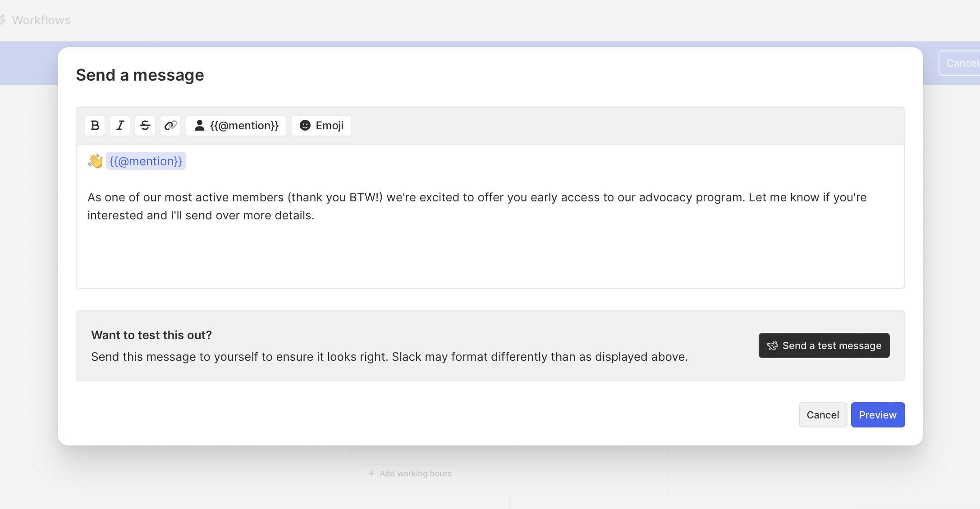Cancel the Send a message dialog
This screenshot has height=509, width=980.
[x=823, y=415]
